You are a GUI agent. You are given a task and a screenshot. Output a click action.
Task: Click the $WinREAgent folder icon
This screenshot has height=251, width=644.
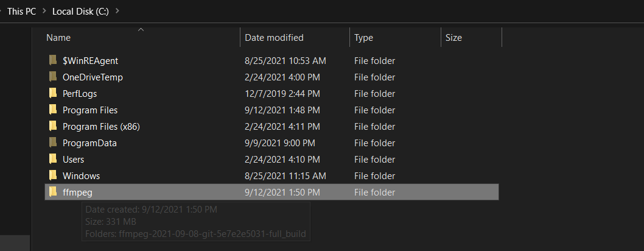[52, 61]
